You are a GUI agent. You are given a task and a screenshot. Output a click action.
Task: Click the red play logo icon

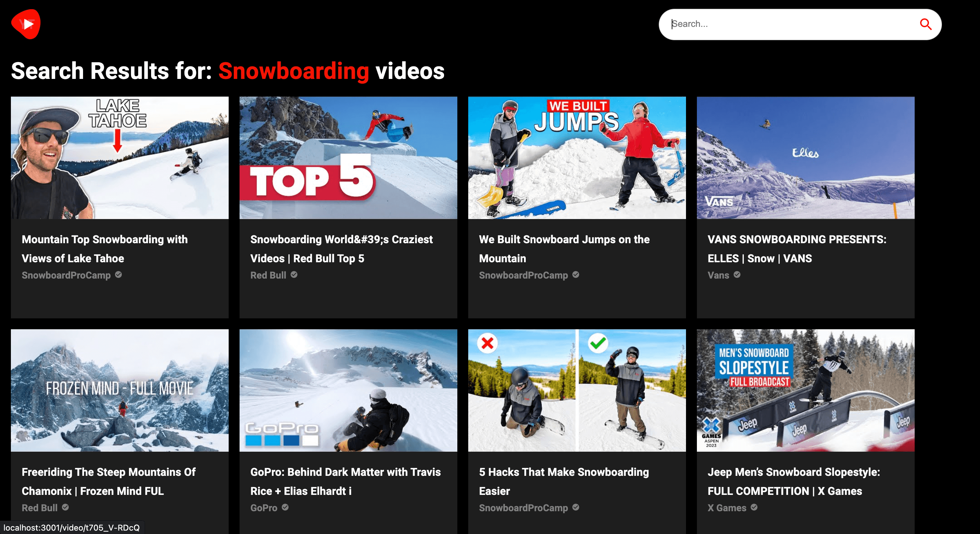(x=26, y=24)
